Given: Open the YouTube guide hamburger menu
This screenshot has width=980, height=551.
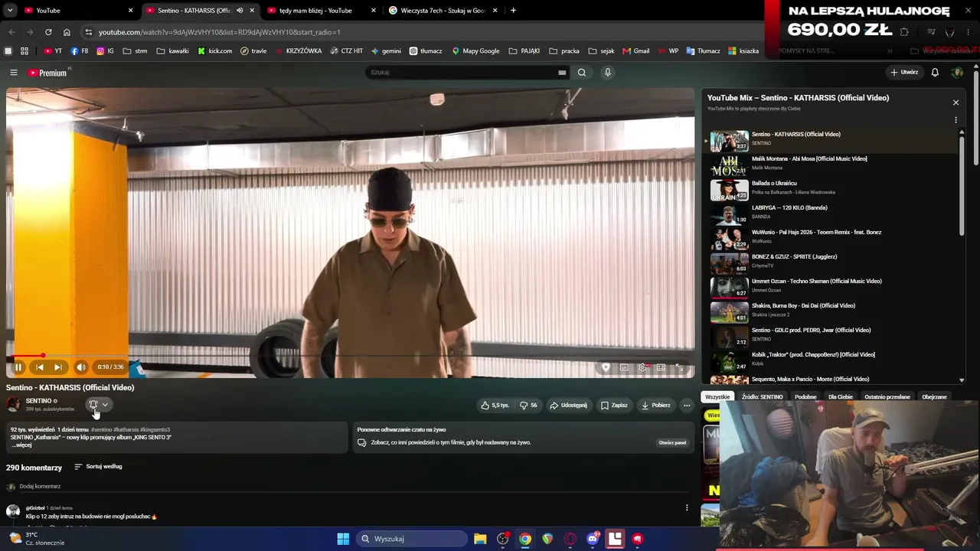Looking at the screenshot, I should [x=14, y=73].
